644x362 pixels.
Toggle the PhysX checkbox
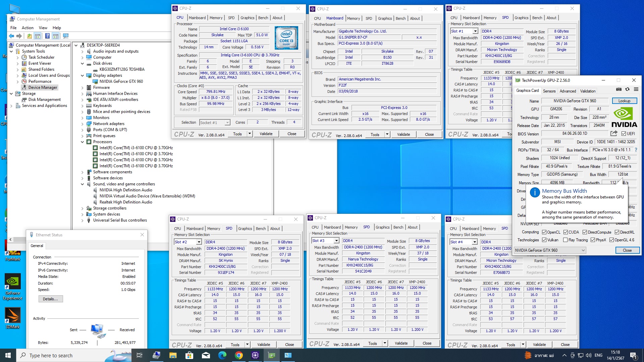(593, 240)
